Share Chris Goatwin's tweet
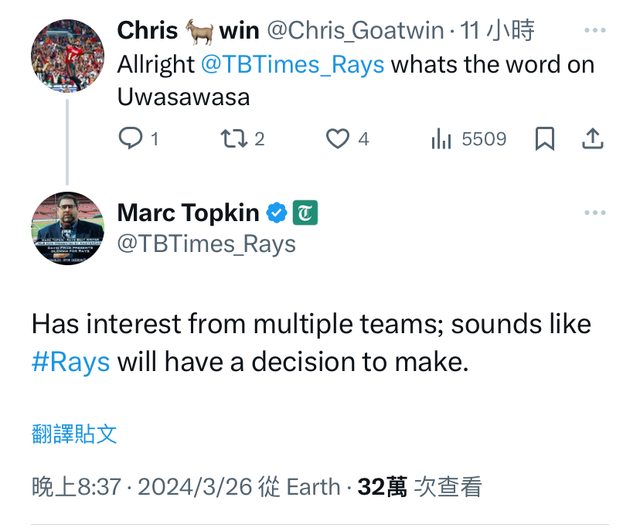The height and width of the screenshot is (528, 640). pos(592,140)
